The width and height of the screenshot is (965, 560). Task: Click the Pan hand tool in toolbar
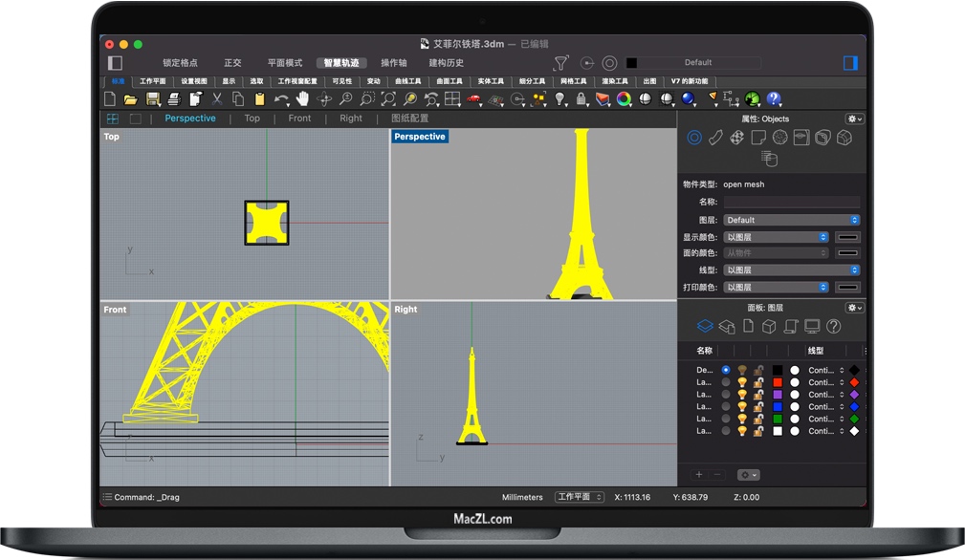point(303,99)
